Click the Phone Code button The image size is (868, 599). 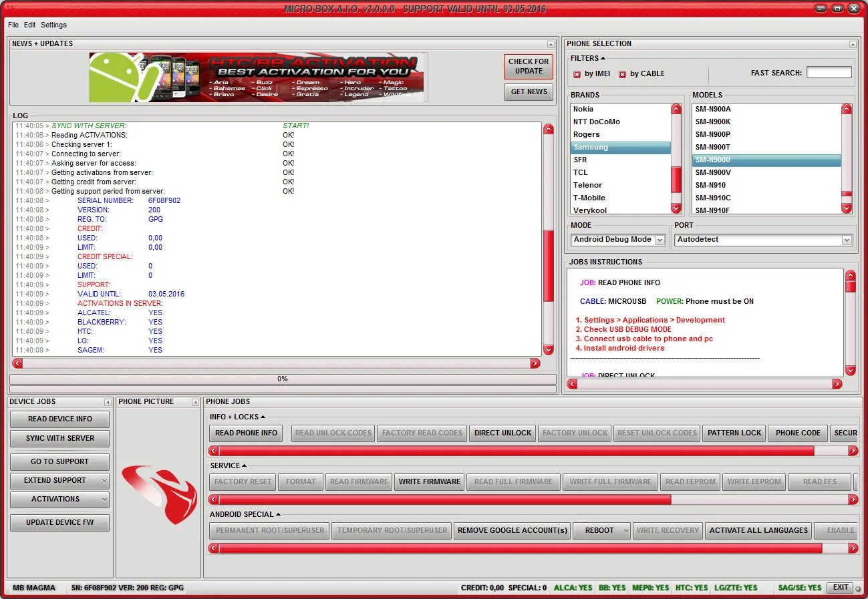798,433
